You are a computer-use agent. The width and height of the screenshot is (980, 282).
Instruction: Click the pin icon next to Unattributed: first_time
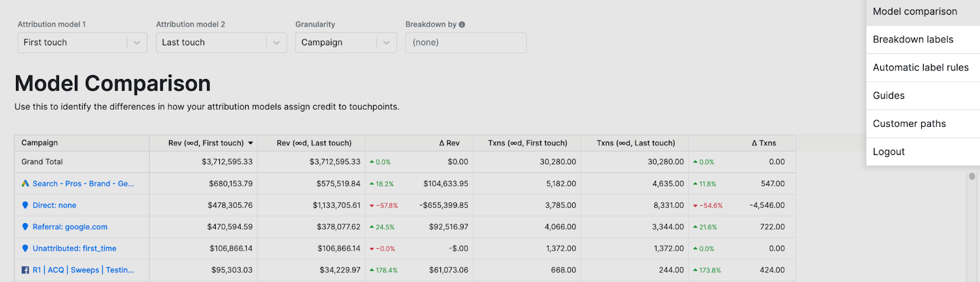(x=25, y=248)
